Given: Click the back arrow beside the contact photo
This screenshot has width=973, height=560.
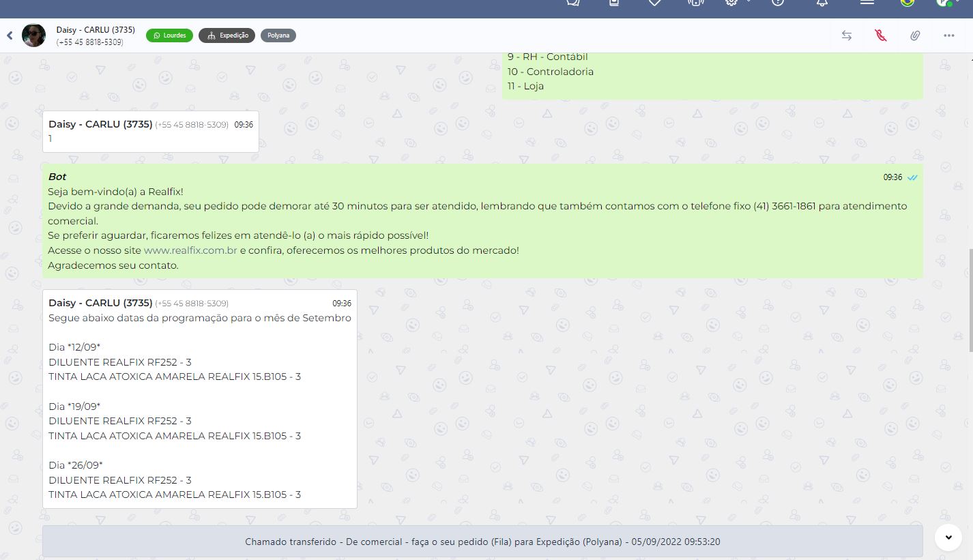Looking at the screenshot, I should click(x=10, y=35).
